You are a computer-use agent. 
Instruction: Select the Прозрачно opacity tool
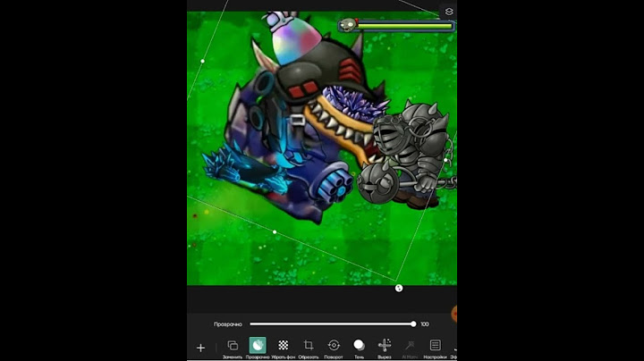coord(258,348)
